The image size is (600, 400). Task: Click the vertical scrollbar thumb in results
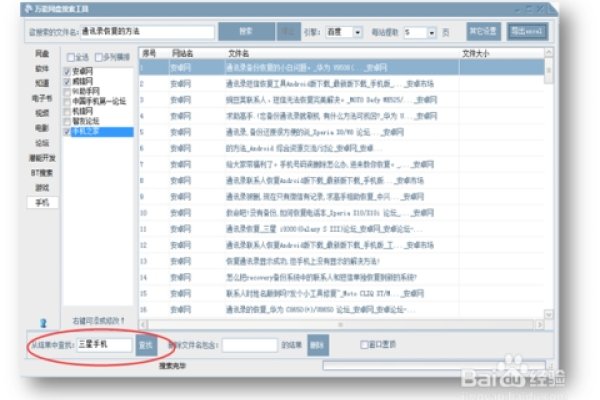[x=548, y=70]
